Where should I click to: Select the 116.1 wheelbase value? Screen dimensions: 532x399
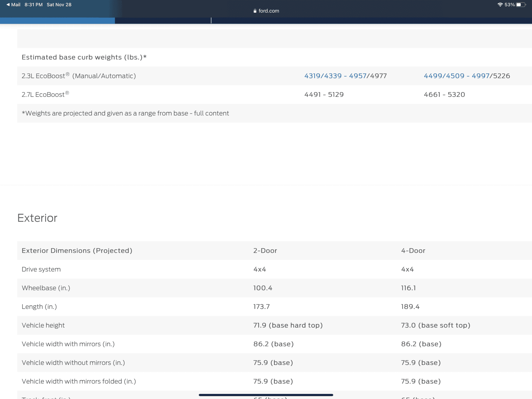(408, 288)
